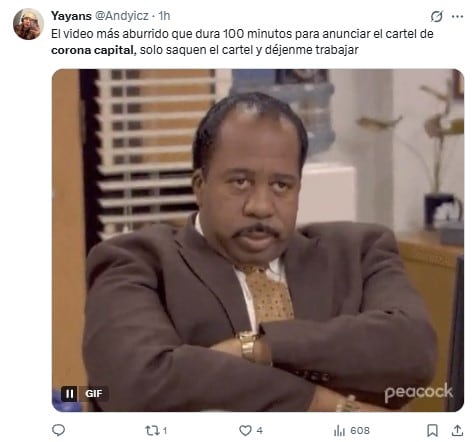Share the tweet using upload arrow icon
Image resolution: width=475 pixels, height=442 pixels.
pyautogui.click(x=457, y=430)
